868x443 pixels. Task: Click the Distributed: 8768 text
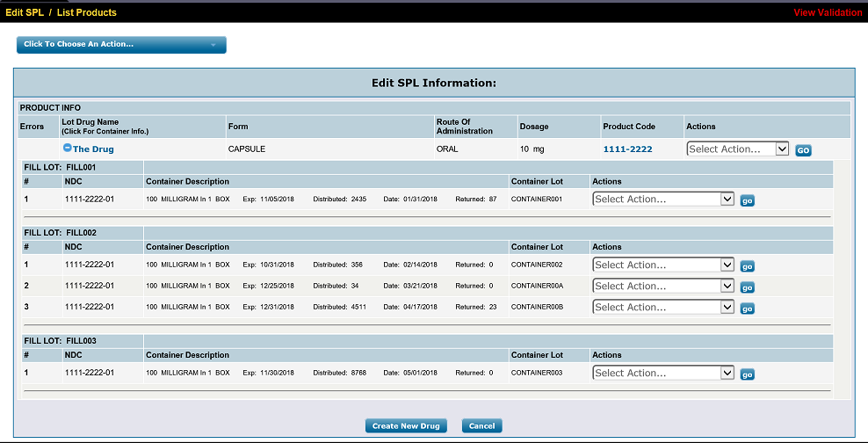coord(339,373)
